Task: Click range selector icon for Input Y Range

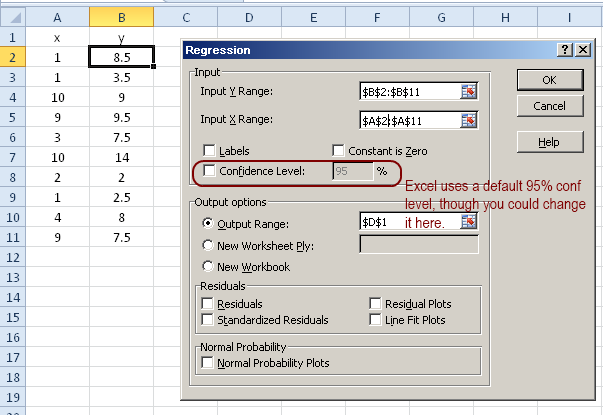Action: 468,92
